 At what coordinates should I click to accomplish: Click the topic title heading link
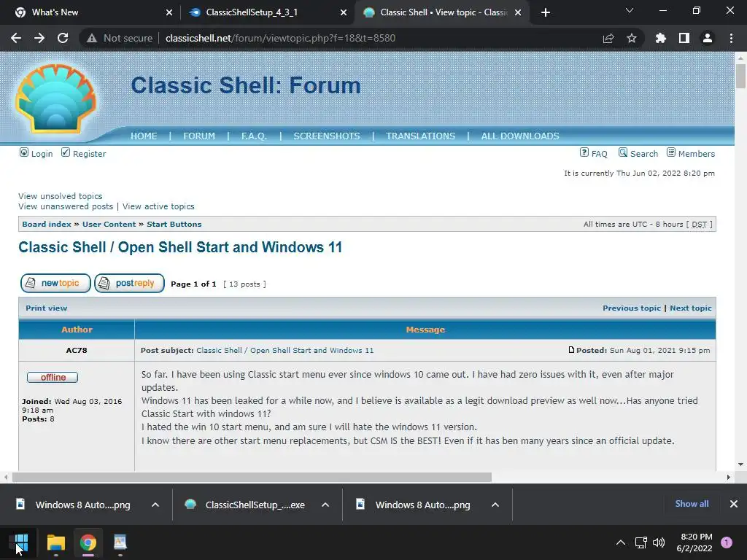tap(180, 247)
